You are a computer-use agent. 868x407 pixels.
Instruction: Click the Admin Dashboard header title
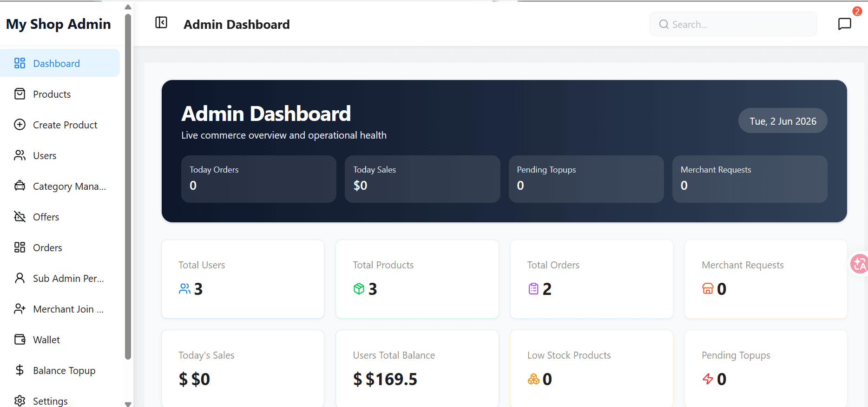coord(237,24)
